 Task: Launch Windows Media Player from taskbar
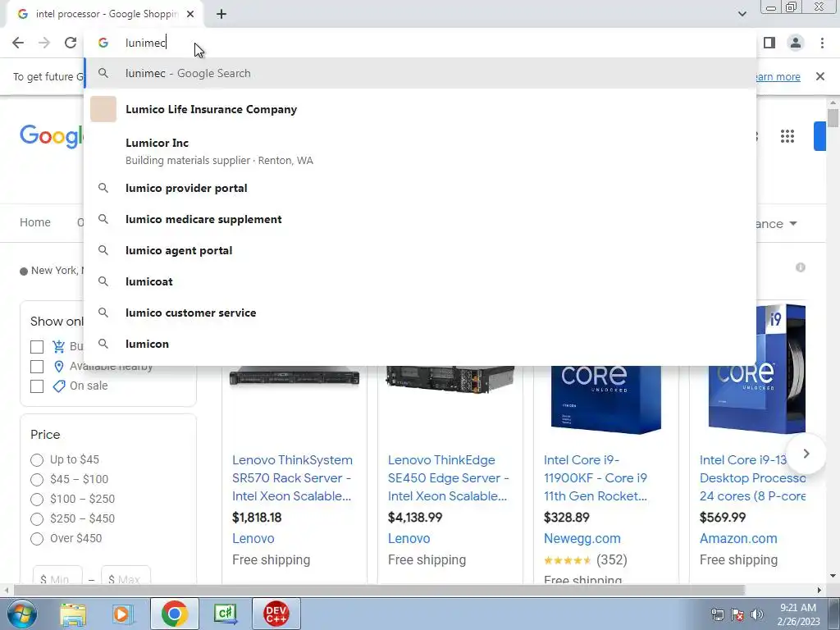point(122,614)
